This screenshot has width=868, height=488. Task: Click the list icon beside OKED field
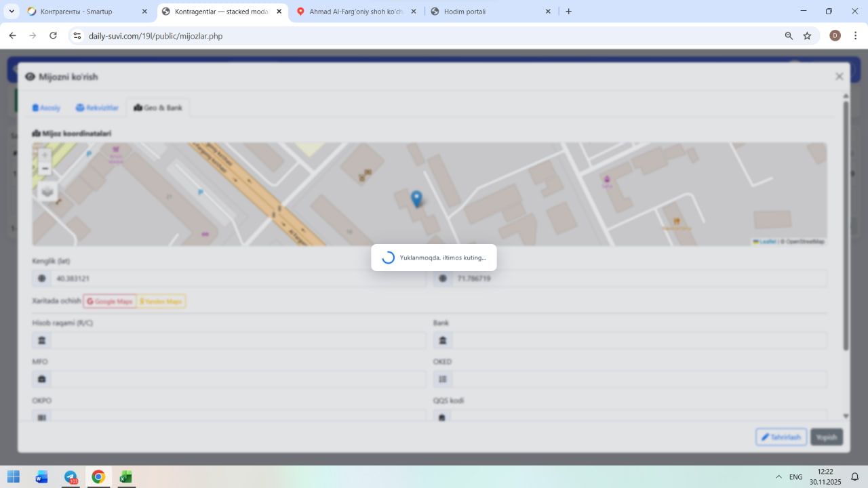(443, 379)
